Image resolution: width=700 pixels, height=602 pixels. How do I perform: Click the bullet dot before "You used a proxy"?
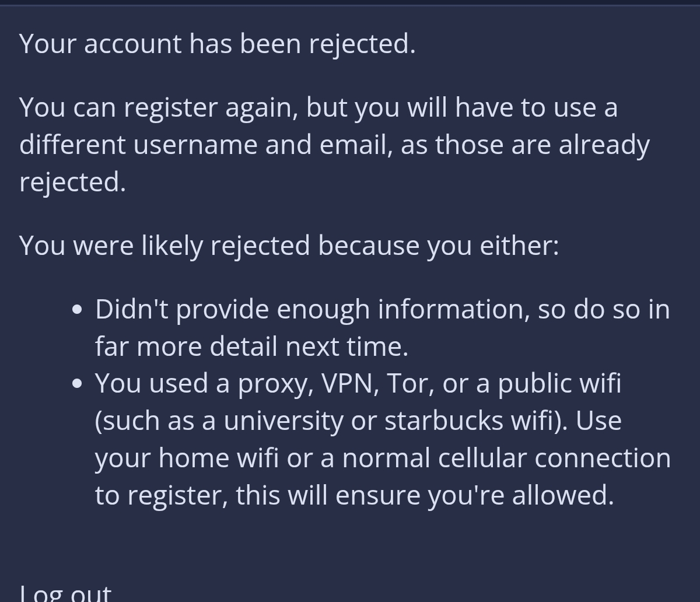[78, 384]
